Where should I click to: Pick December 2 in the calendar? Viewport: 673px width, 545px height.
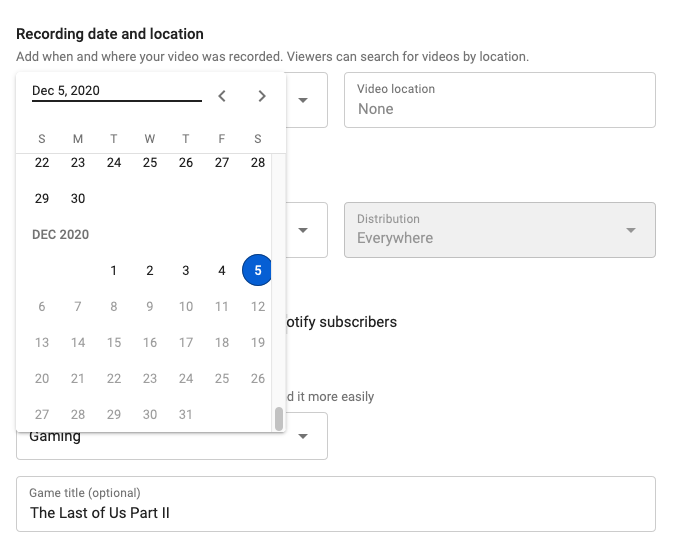[150, 270]
